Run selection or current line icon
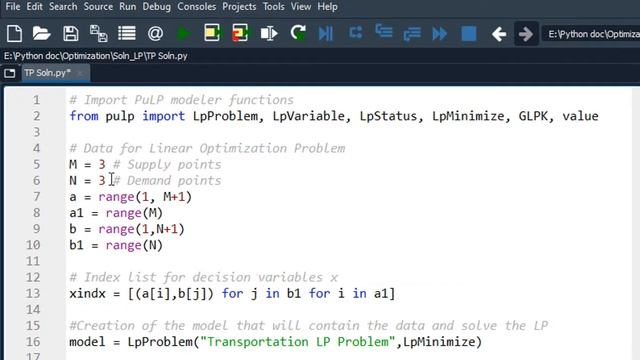 pyautogui.click(x=269, y=33)
